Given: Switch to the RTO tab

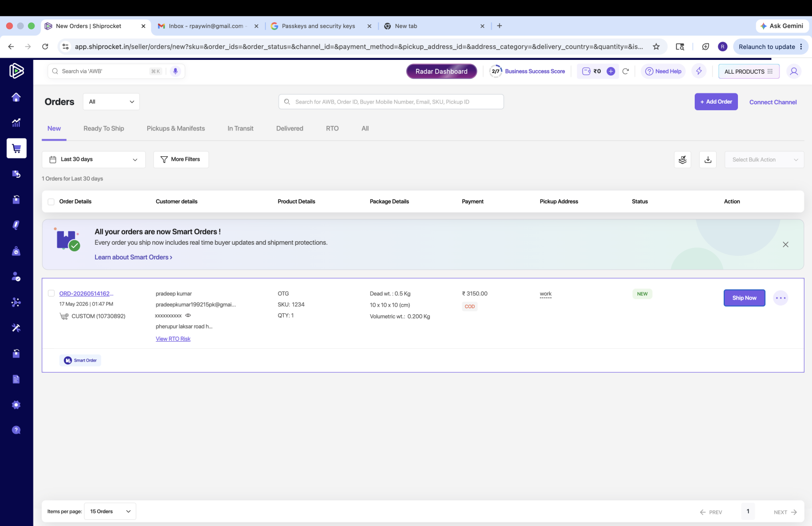Looking at the screenshot, I should [332, 128].
